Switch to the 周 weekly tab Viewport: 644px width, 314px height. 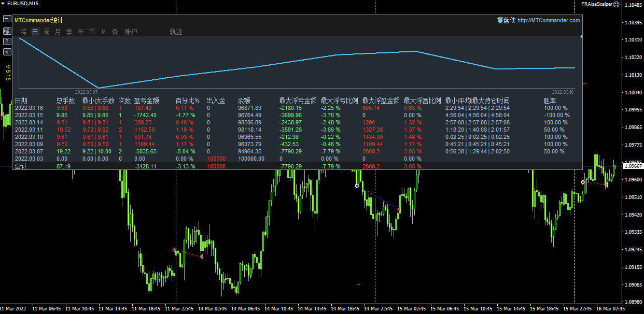pyautogui.click(x=46, y=32)
